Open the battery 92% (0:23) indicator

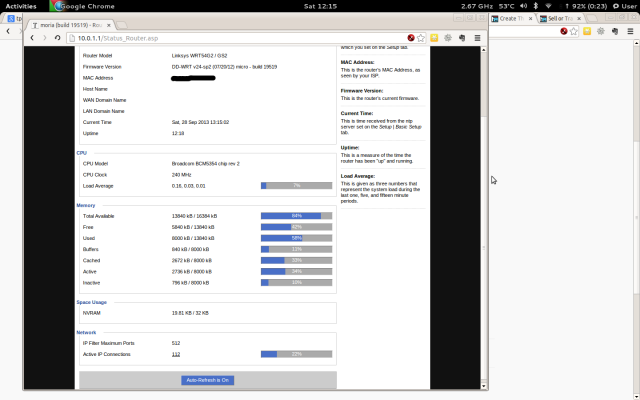point(586,6)
